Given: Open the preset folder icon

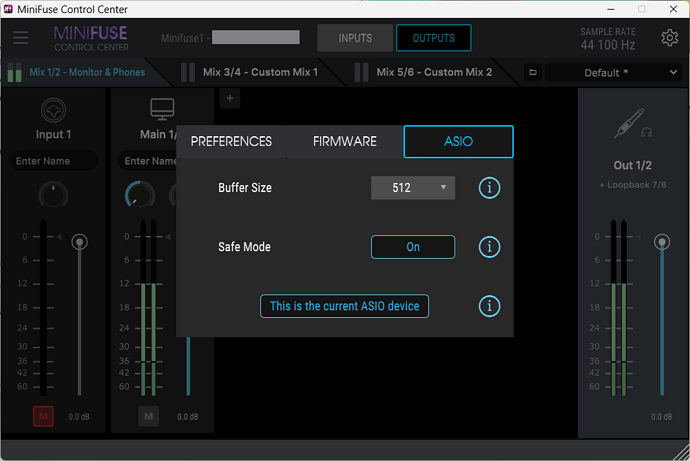Looking at the screenshot, I should click(x=533, y=73).
